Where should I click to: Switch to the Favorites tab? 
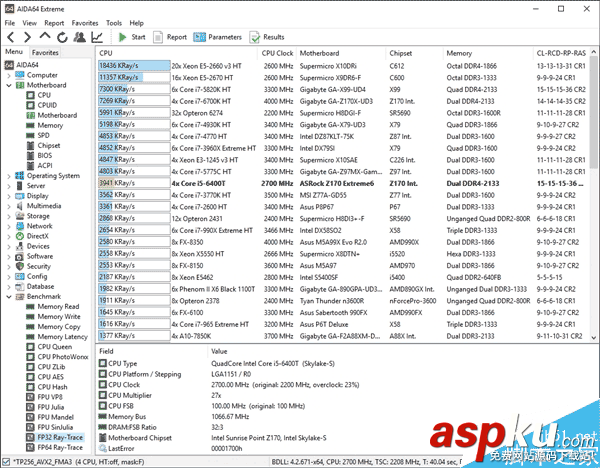[x=45, y=52]
